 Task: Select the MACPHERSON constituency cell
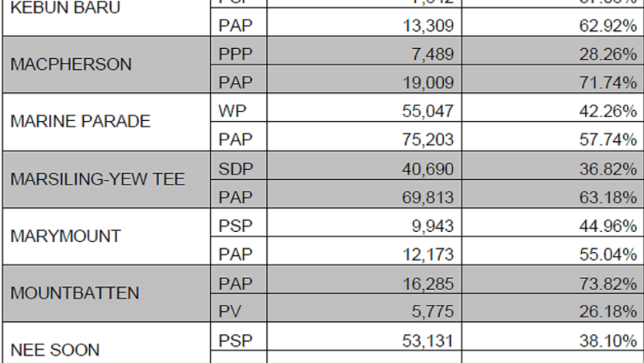point(106,65)
